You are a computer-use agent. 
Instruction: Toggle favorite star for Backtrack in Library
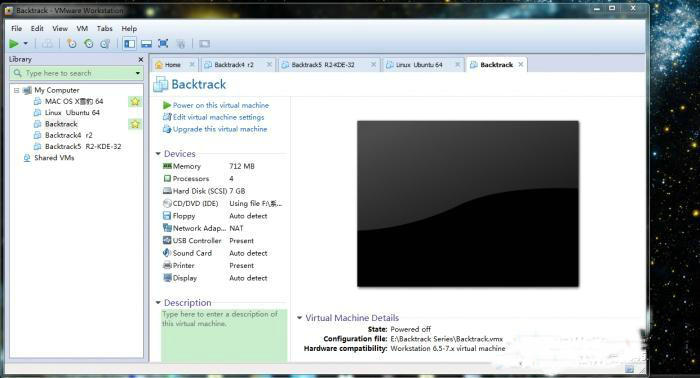click(135, 124)
